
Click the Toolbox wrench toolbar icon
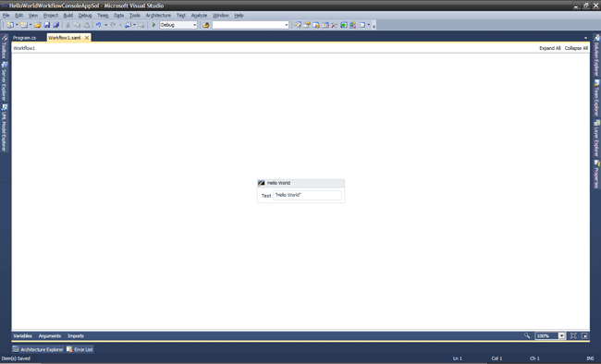pyautogui.click(x=334, y=25)
